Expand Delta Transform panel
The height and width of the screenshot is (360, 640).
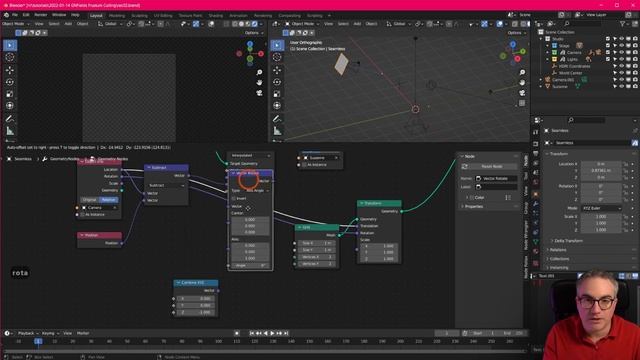(x=568, y=241)
